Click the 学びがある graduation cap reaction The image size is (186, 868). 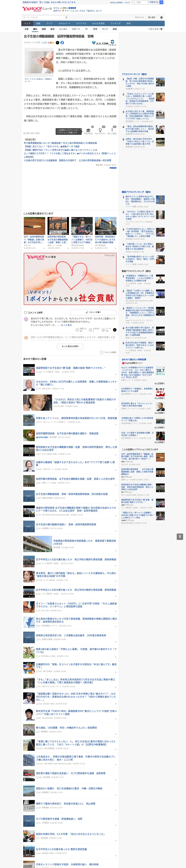(x=88, y=131)
